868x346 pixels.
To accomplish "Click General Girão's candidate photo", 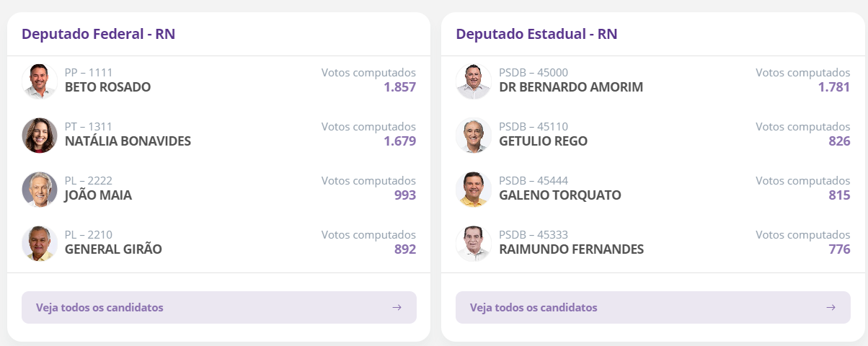I will tap(40, 243).
